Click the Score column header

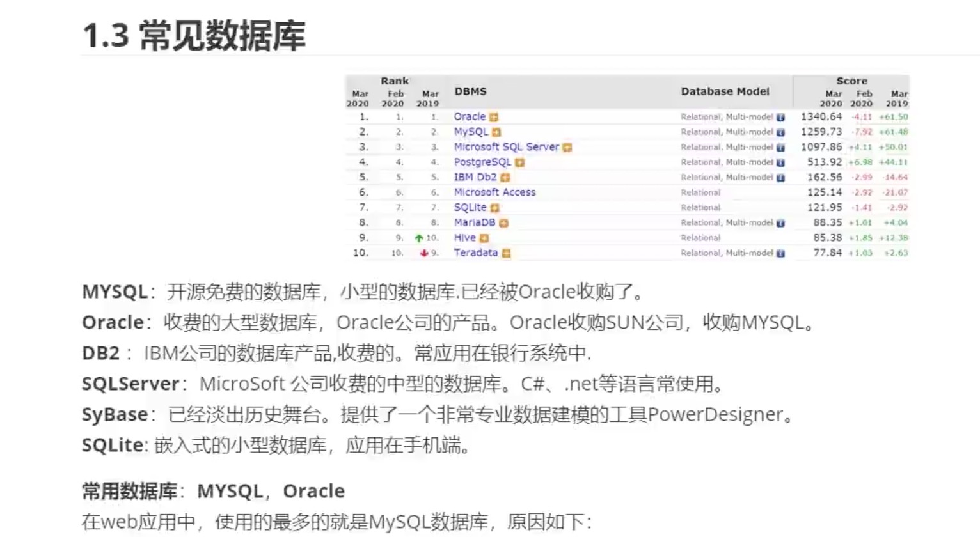pyautogui.click(x=851, y=81)
